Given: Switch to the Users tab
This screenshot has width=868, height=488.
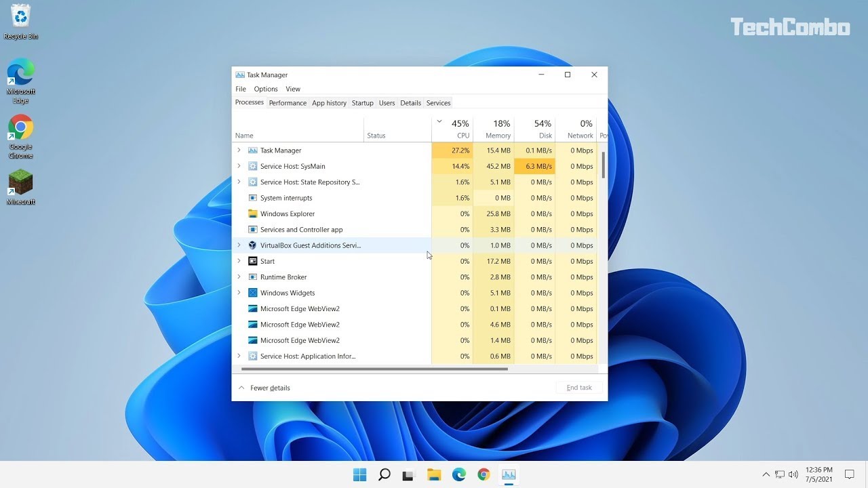Looking at the screenshot, I should click(387, 103).
